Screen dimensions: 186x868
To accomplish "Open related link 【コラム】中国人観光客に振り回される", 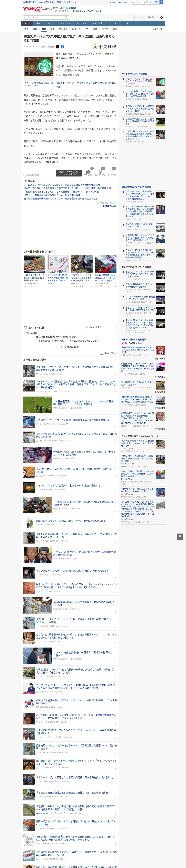I will [x=52, y=195].
